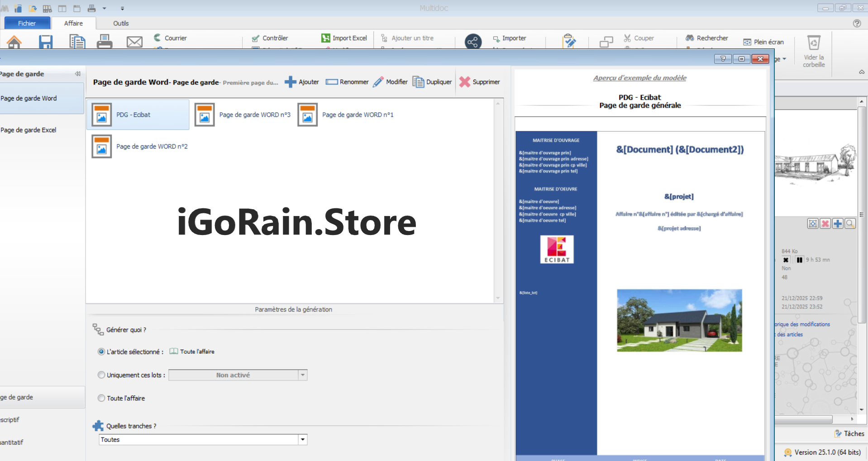Open the Non activé lots dropdown
This screenshot has width=868, height=461.
pos(302,375)
